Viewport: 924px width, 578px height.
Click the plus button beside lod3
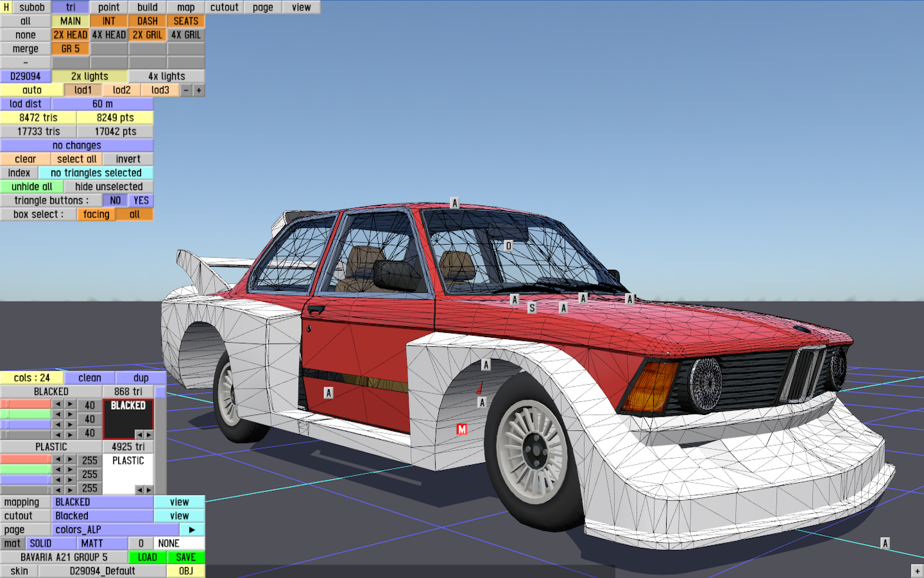199,91
